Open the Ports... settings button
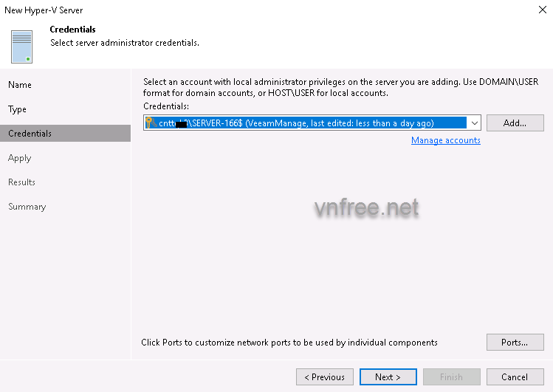553x392 pixels. 515,343
